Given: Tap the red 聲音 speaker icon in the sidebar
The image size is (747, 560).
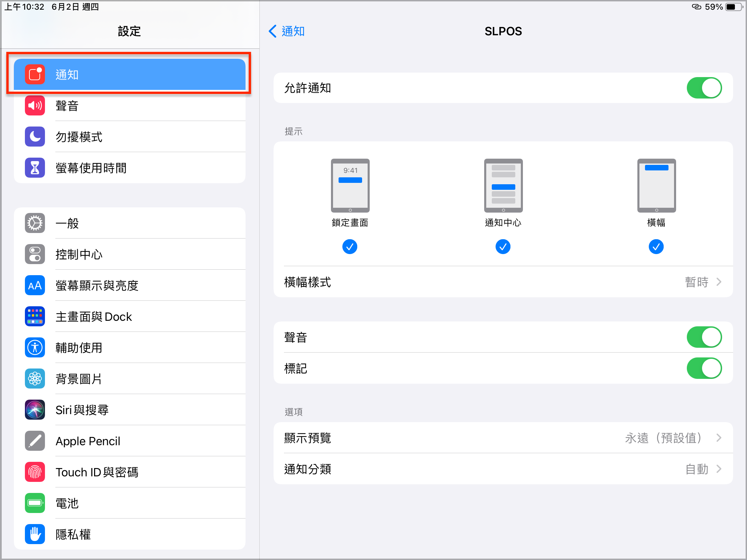Looking at the screenshot, I should click(x=35, y=105).
